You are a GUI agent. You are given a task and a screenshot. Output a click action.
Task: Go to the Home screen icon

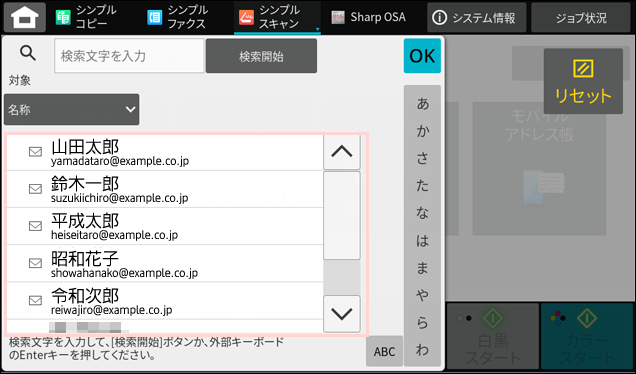(25, 17)
